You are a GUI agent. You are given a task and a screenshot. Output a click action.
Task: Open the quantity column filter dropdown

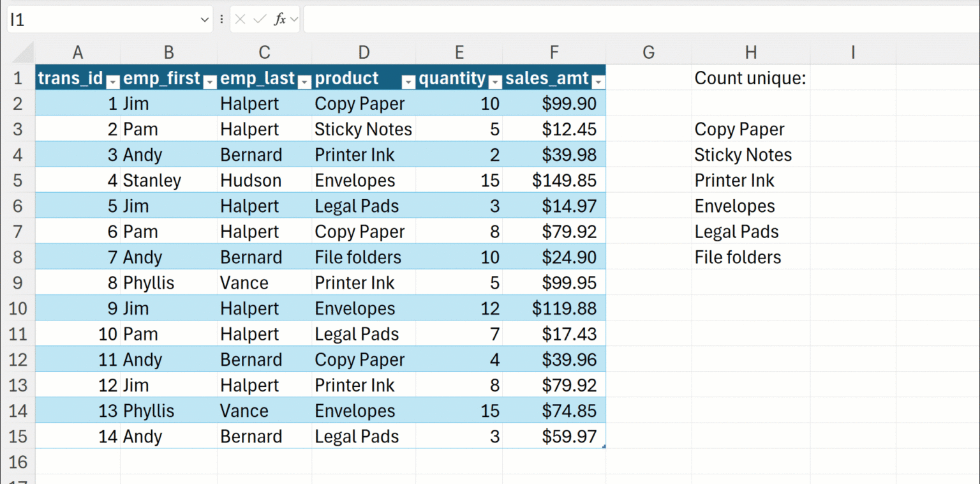point(494,82)
